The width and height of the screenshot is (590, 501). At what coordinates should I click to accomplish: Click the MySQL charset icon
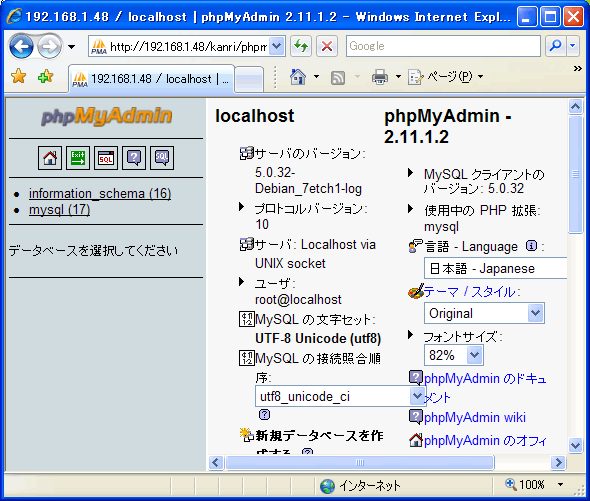247,319
